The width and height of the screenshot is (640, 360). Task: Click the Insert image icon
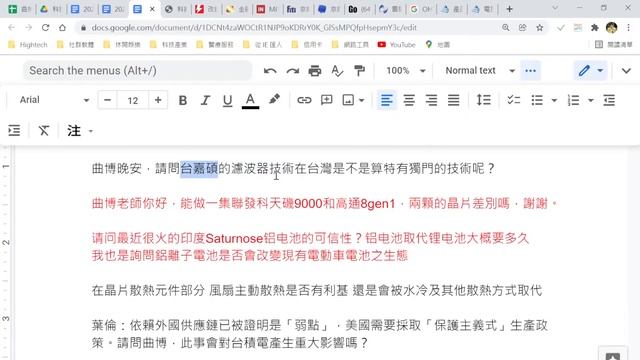click(348, 100)
